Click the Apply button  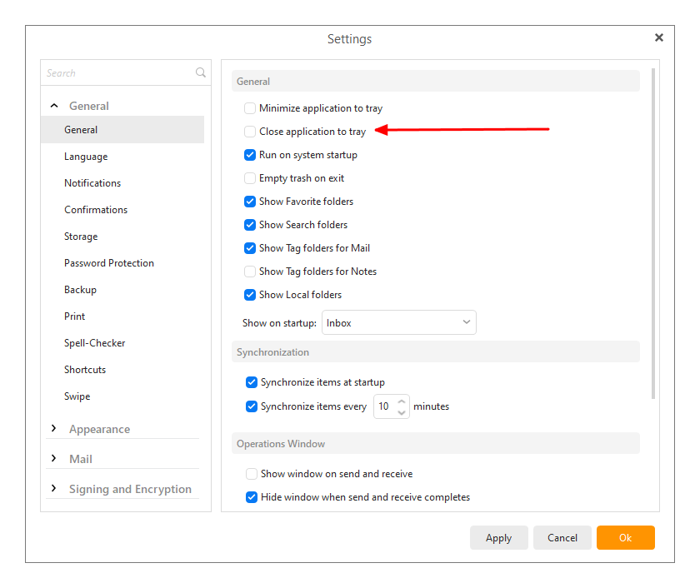click(x=498, y=537)
